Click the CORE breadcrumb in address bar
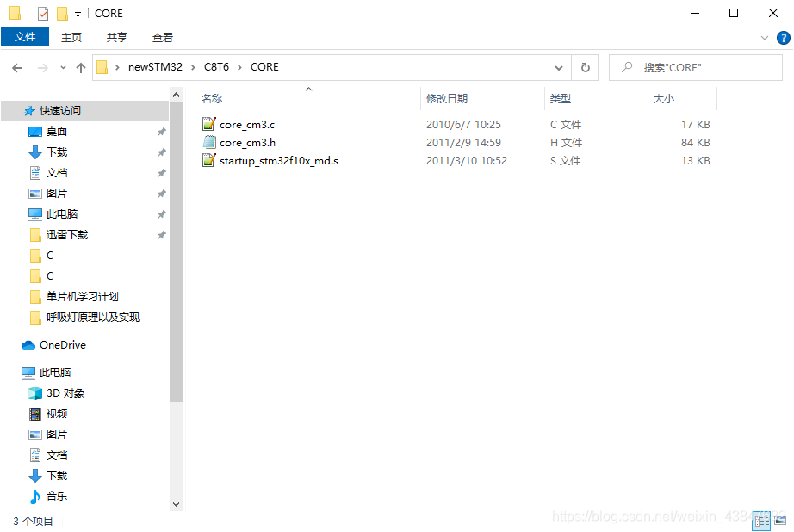This screenshot has height=532, width=794. click(x=264, y=67)
